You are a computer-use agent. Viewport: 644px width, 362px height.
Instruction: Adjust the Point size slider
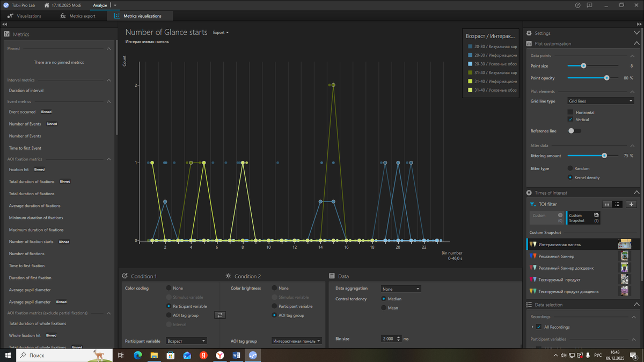pyautogui.click(x=583, y=66)
